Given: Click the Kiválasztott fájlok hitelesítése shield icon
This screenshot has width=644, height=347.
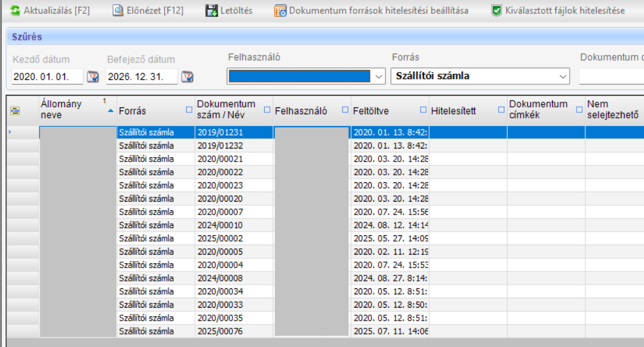Looking at the screenshot, I should (497, 11).
